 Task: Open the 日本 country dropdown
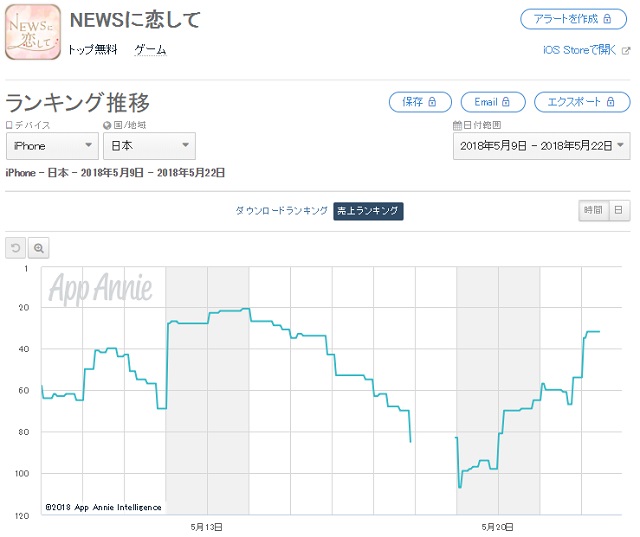[149, 146]
